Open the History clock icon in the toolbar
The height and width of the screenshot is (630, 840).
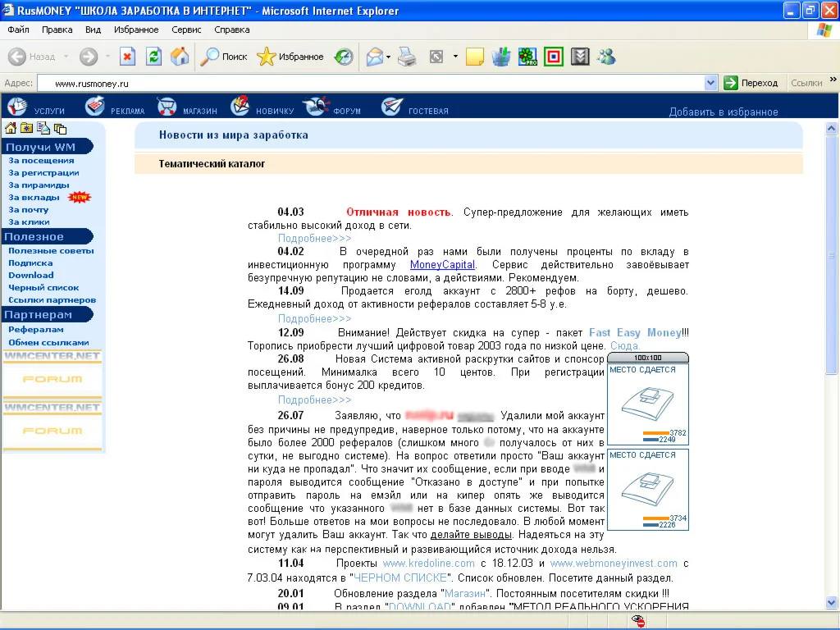click(344, 57)
